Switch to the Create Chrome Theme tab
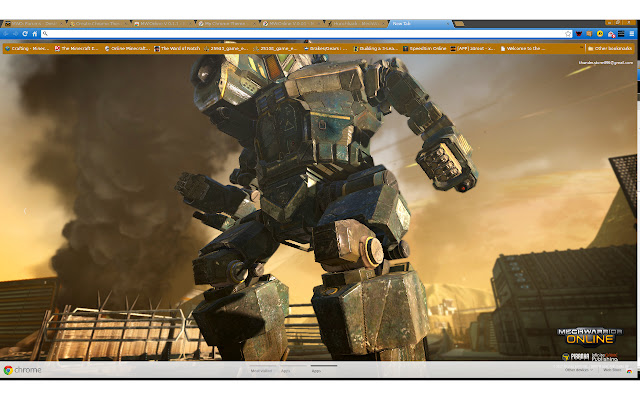The image size is (640, 400). pyautogui.click(x=98, y=24)
